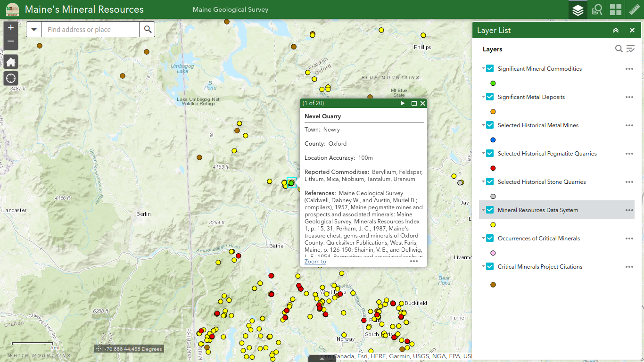
Task: Open the search source dropdown arrow
Action: 34,29
